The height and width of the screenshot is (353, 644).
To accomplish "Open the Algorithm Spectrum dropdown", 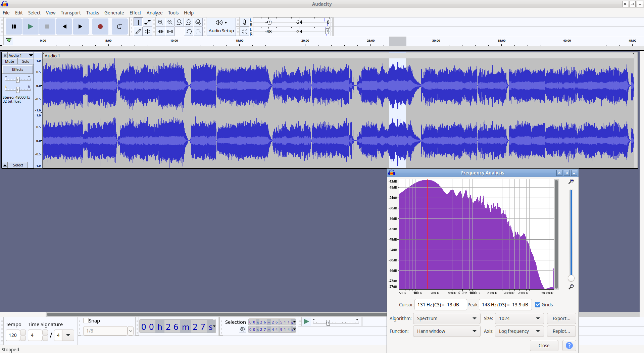I will [x=447, y=318].
